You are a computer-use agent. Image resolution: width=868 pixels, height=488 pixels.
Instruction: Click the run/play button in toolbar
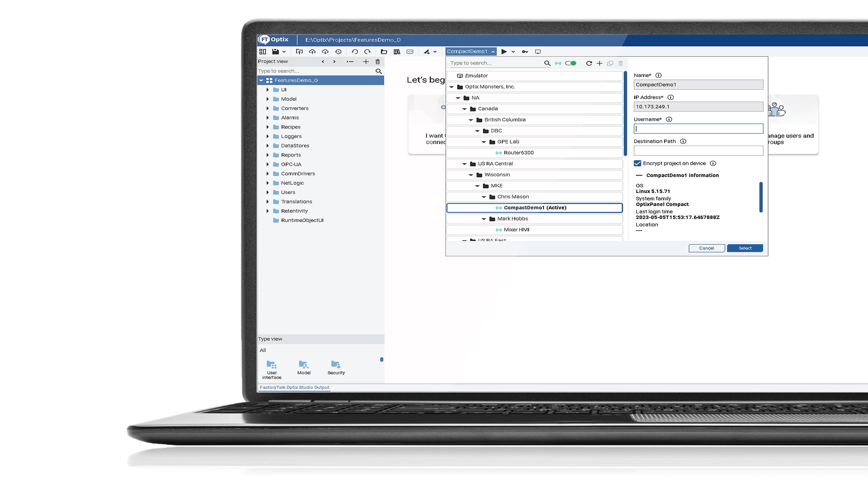[504, 51]
